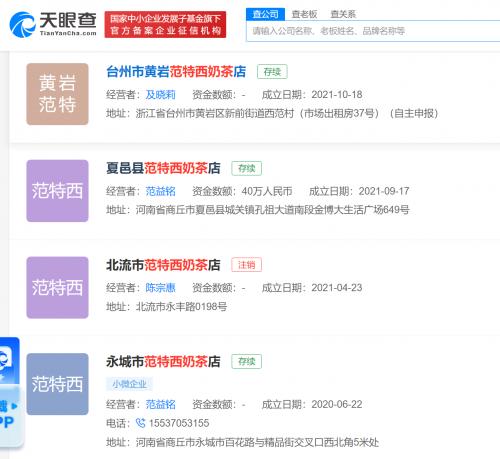Click establishment date 2020-06-22
Image resolution: width=500 pixels, height=459 pixels.
pyautogui.click(x=337, y=405)
